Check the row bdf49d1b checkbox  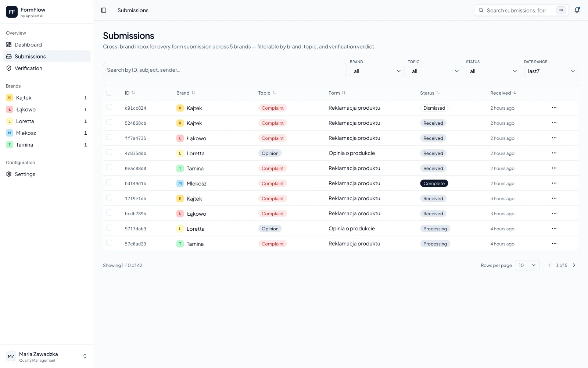pos(109,183)
